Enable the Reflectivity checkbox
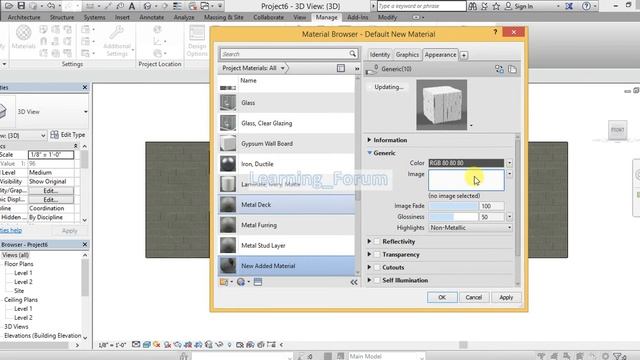Screen dimensions: 640x360 377,242
